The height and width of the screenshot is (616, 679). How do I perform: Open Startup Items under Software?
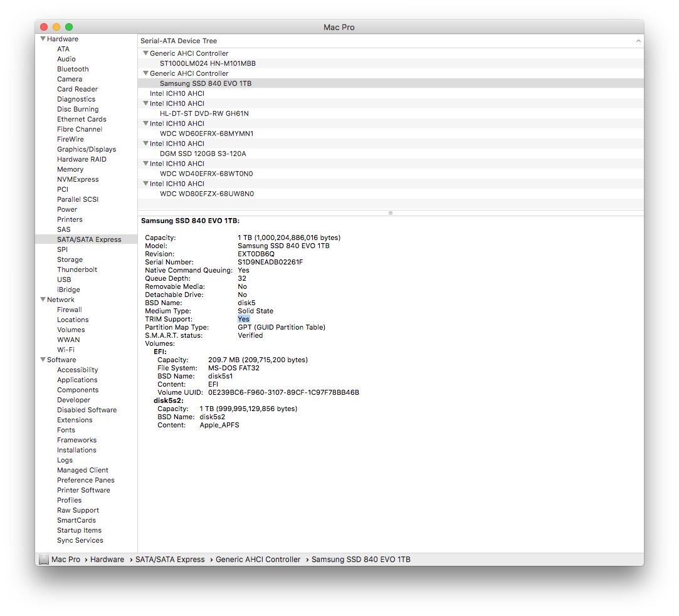(79, 530)
